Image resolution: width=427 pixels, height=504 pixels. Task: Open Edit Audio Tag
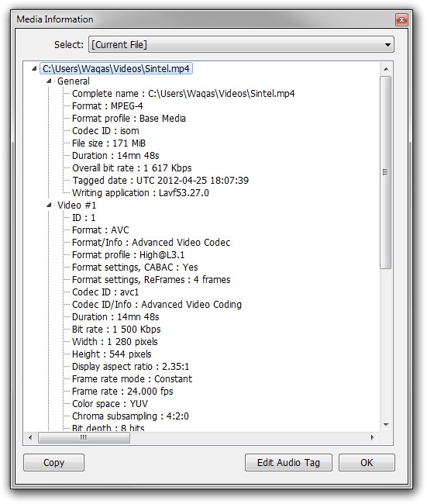tap(288, 463)
